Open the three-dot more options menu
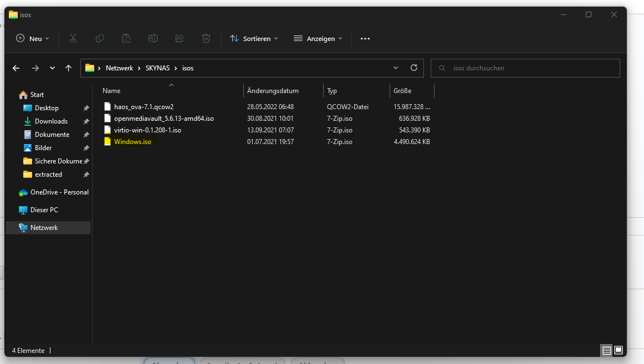This screenshot has height=364, width=644. 365,39
